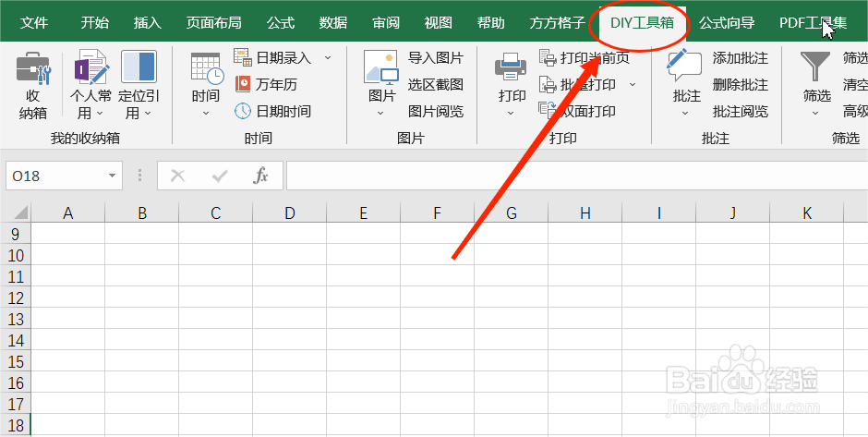Click the 图片阅览 button

tap(436, 111)
